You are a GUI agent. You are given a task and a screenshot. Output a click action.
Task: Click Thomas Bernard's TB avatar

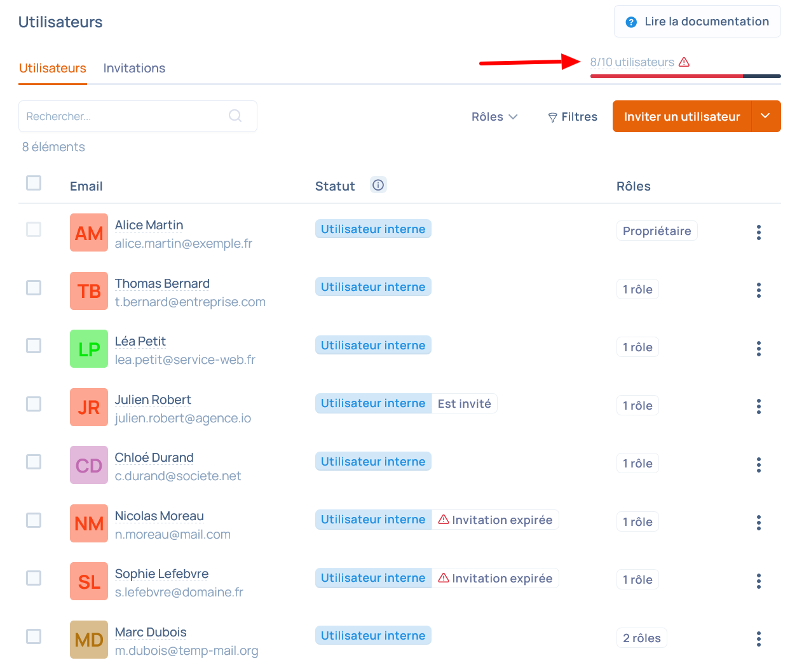tap(89, 291)
